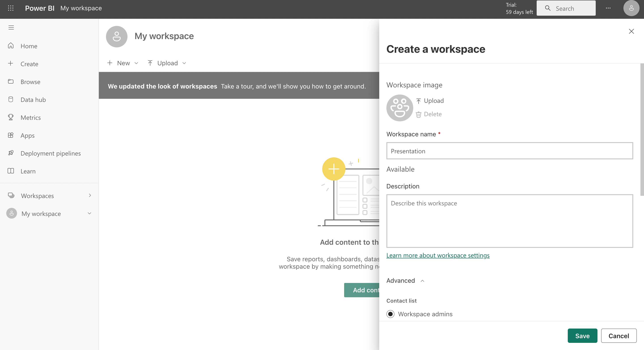Expand the Workspaces flyout chevron

[x=90, y=195]
